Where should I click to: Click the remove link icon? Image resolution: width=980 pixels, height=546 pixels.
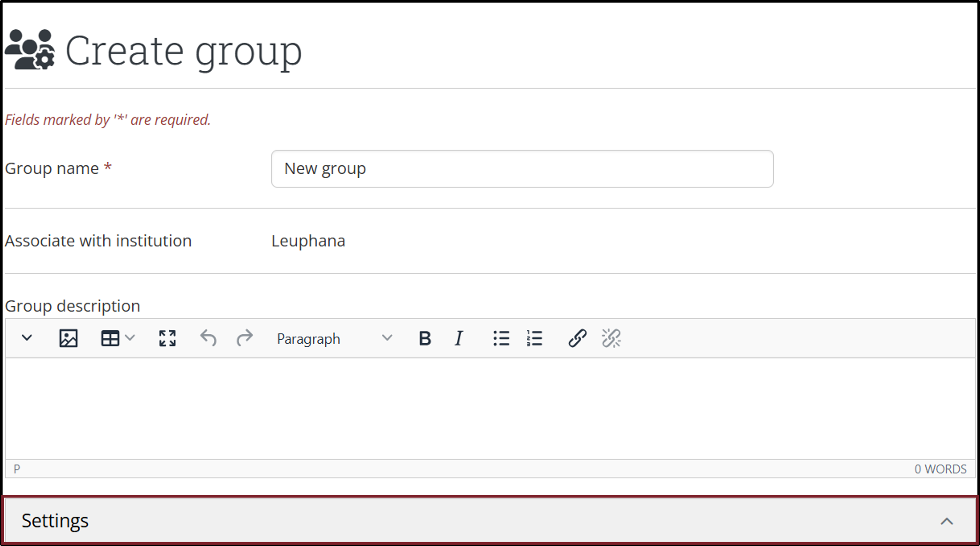(x=611, y=338)
